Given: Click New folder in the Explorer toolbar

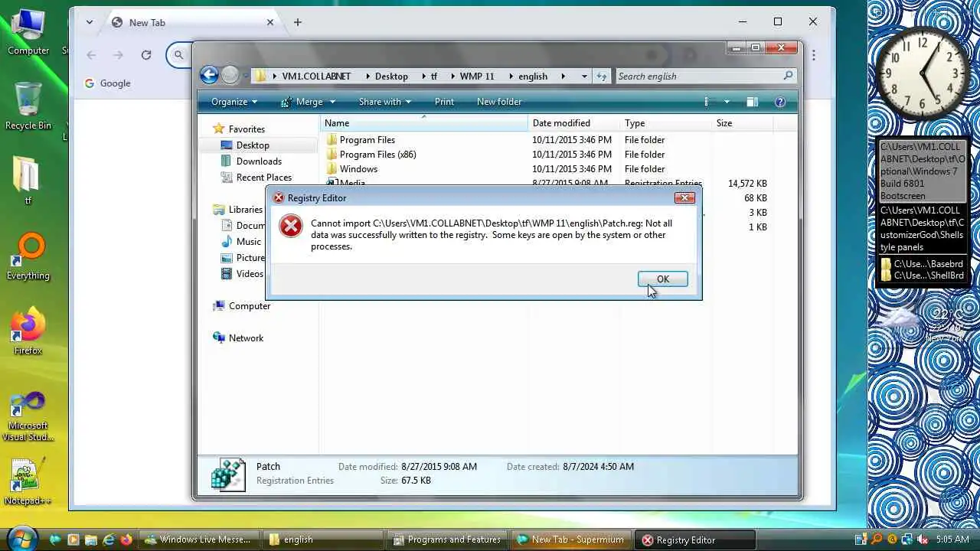Looking at the screenshot, I should (499, 102).
